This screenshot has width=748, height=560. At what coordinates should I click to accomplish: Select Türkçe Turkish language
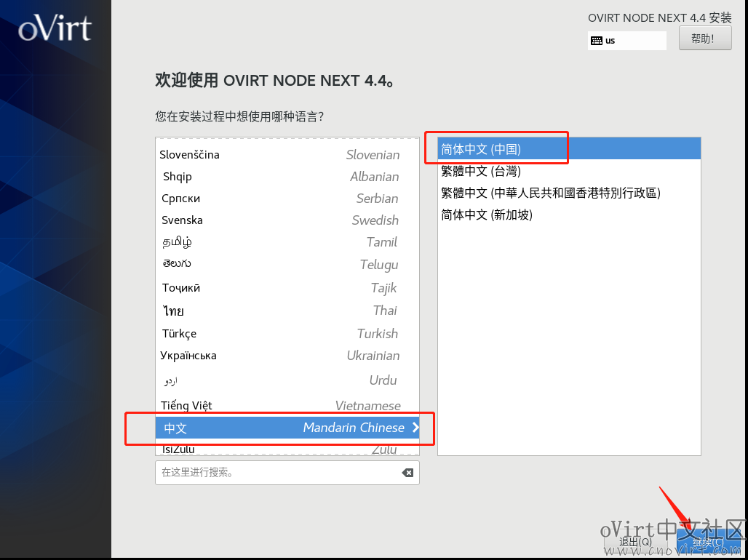tap(287, 333)
